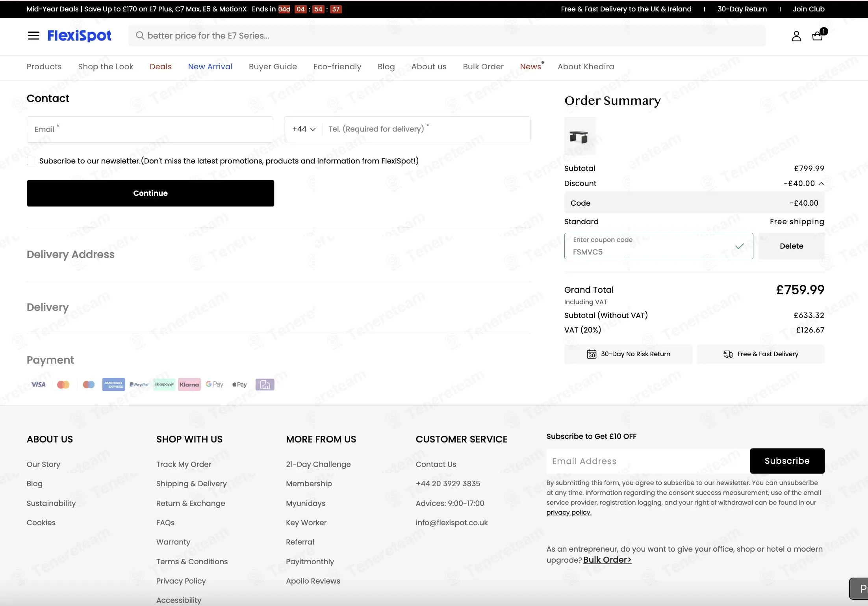This screenshot has height=606, width=868.
Task: Click the PayPal payment icon
Action: [x=139, y=385]
